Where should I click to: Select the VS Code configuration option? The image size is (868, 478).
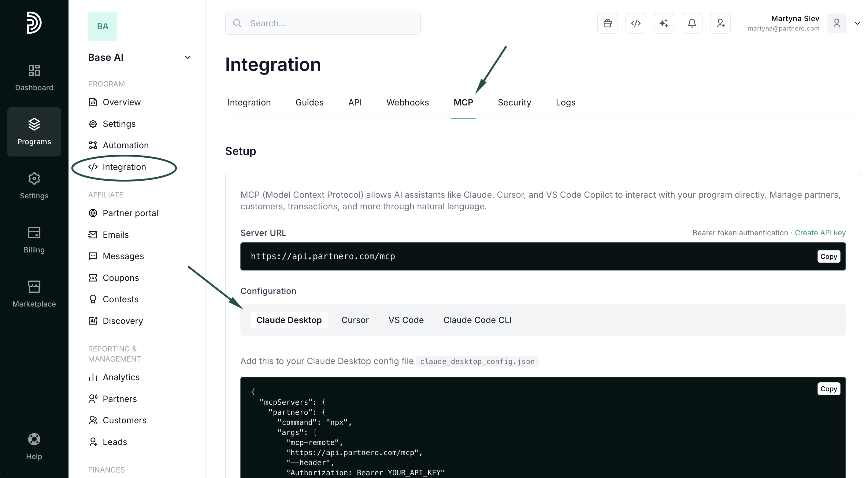406,320
